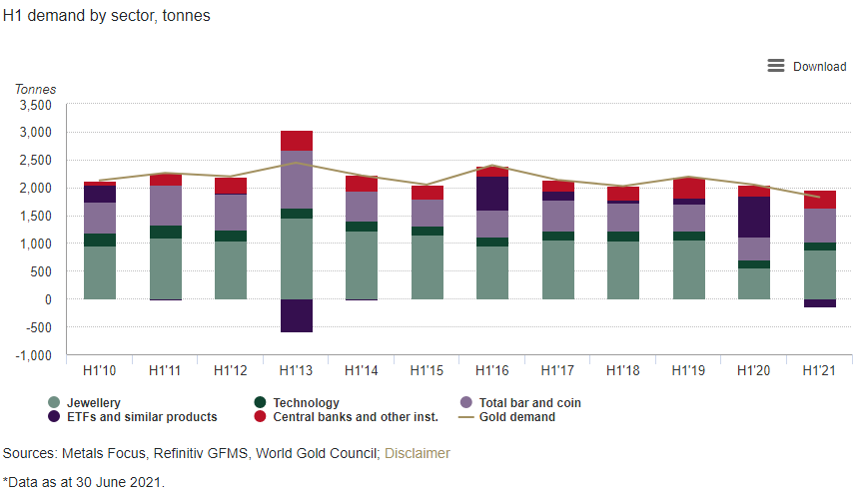868x494 pixels.
Task: Click the Download label text
Action: pos(819,67)
